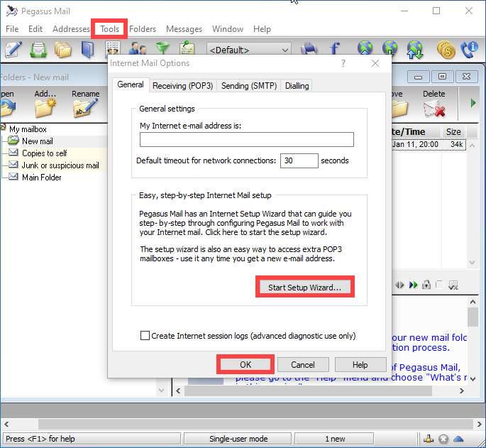The height and width of the screenshot is (448, 486).
Task: Click the gray left-right arrows icon
Action: pos(399,285)
